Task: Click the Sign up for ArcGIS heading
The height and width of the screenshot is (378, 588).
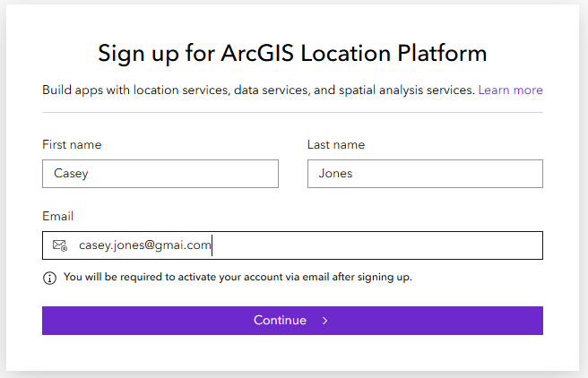Action: click(x=292, y=53)
